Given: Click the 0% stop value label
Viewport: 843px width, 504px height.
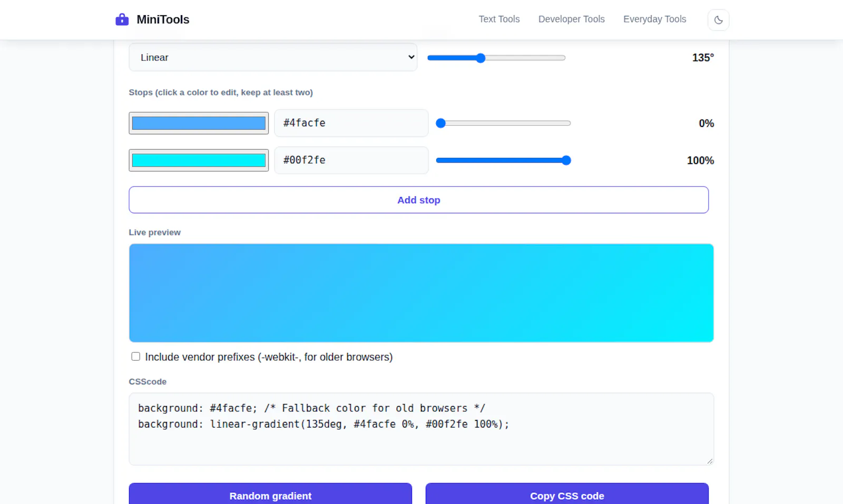Looking at the screenshot, I should tap(706, 124).
